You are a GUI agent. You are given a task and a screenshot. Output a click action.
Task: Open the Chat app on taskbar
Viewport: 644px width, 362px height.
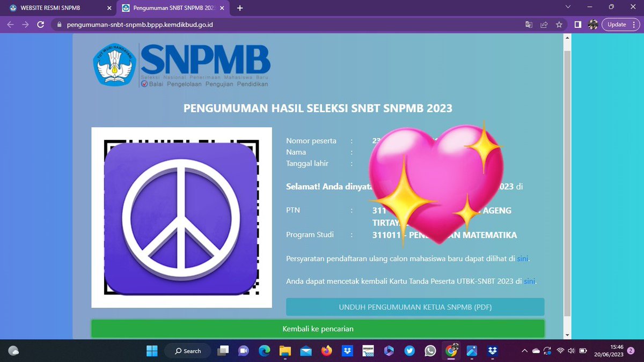(243, 351)
